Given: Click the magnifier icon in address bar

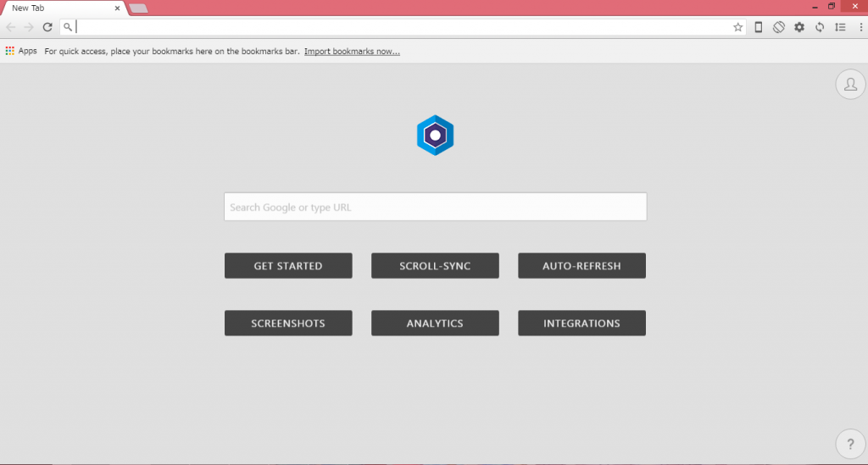Looking at the screenshot, I should tap(68, 27).
